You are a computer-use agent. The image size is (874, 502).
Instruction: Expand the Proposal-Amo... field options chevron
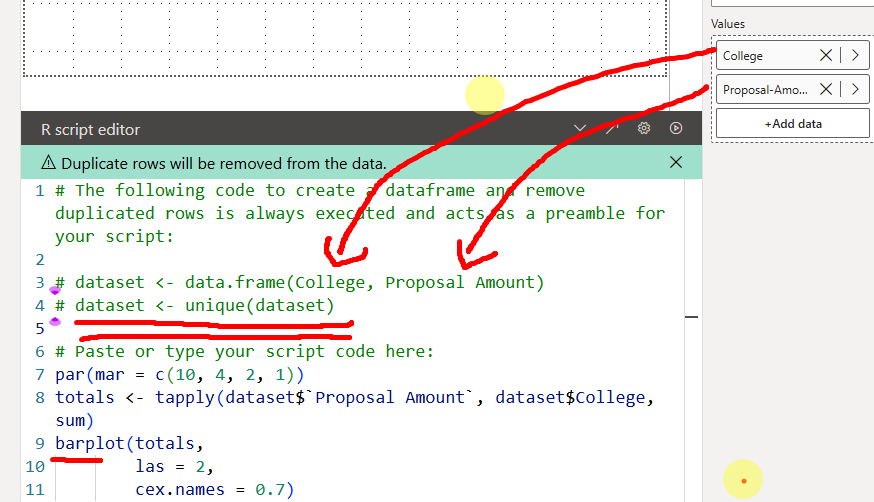pyautogui.click(x=855, y=89)
